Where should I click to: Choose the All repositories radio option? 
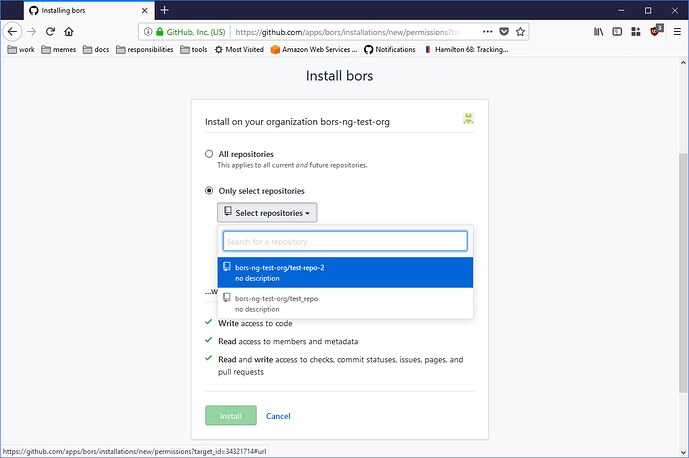209,154
